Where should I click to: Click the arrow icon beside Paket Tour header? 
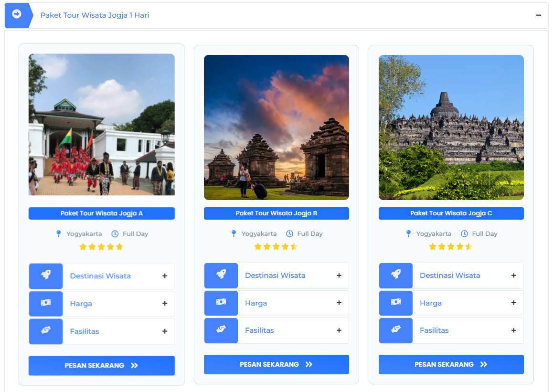coord(17,14)
